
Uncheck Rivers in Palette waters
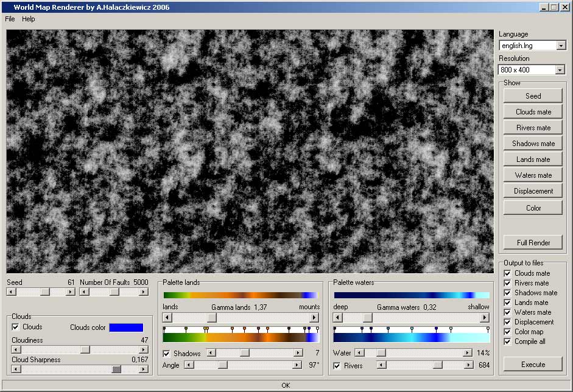click(x=337, y=366)
